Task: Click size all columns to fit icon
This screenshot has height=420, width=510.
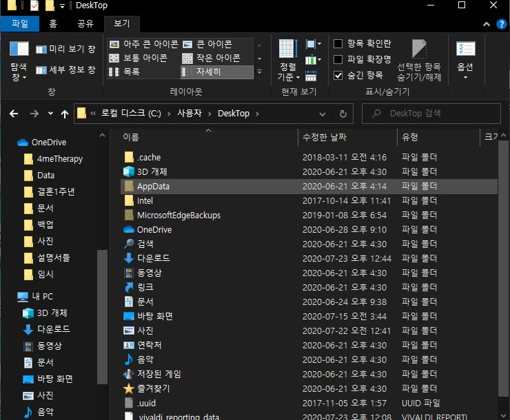Action: coord(311,76)
